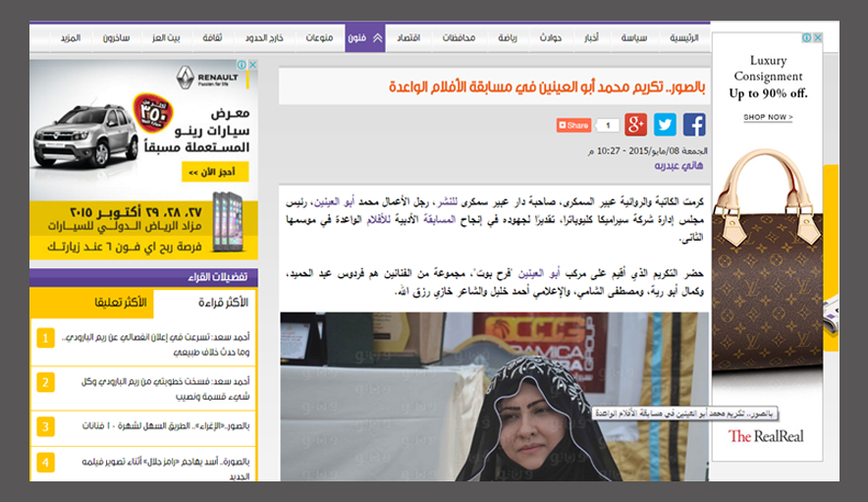Click the share count box
868x502 pixels.
pyautogui.click(x=607, y=126)
